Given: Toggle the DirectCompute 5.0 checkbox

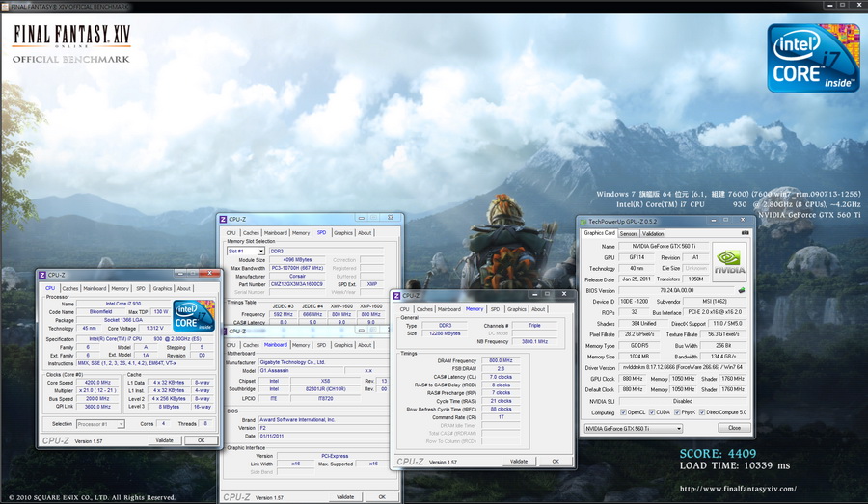Looking at the screenshot, I should pyautogui.click(x=702, y=412).
